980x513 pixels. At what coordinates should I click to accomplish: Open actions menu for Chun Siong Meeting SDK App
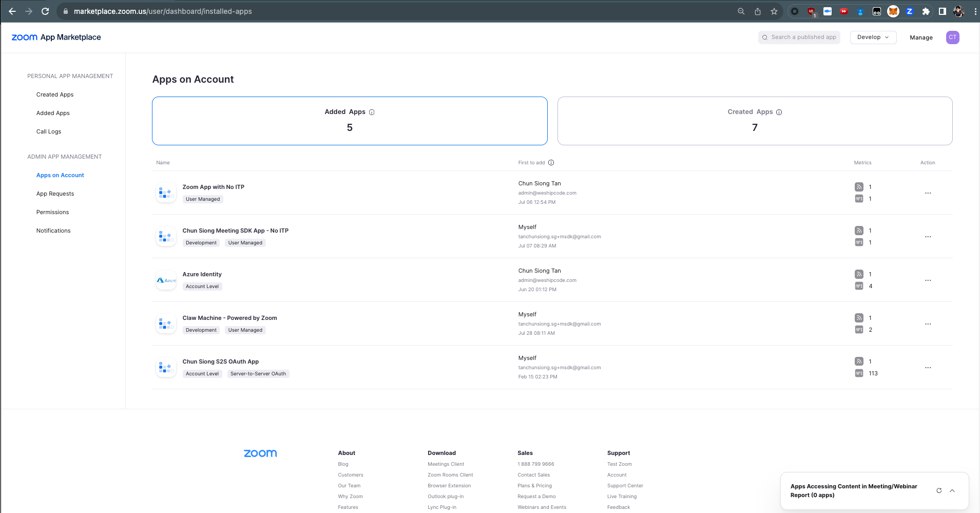(928, 237)
